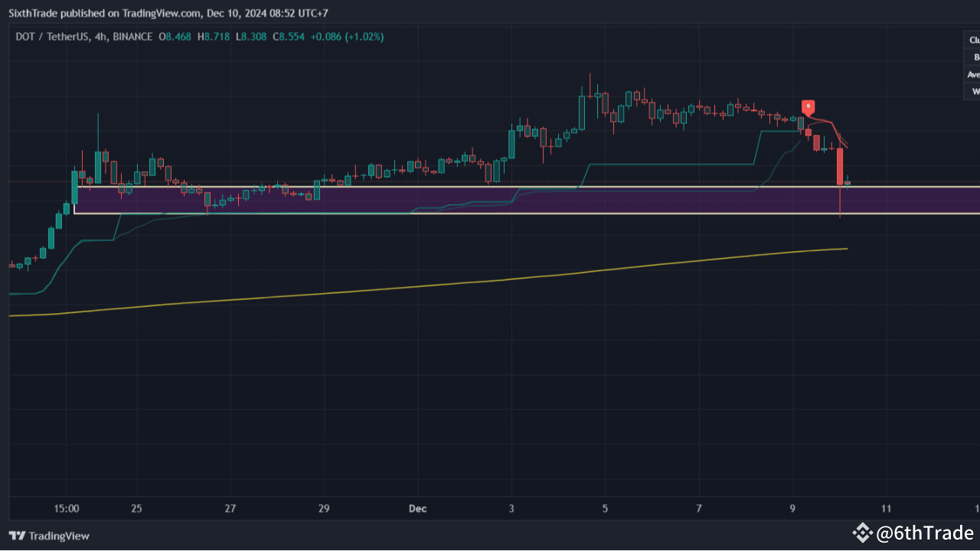Screen dimensions: 980x551
Task: Toggle the W row in the right panel
Action: (974, 91)
